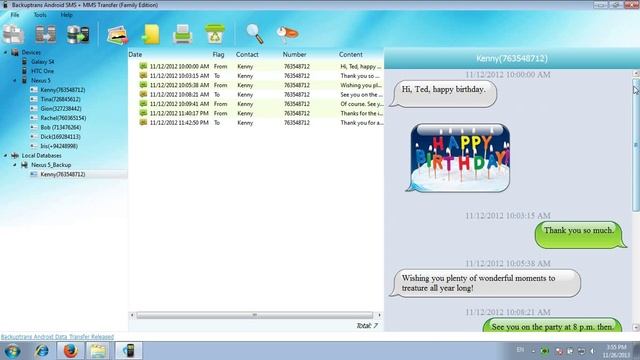Screen dimensions: 640x360
Task: Click the green recycle bin icon
Action: (x=215, y=34)
